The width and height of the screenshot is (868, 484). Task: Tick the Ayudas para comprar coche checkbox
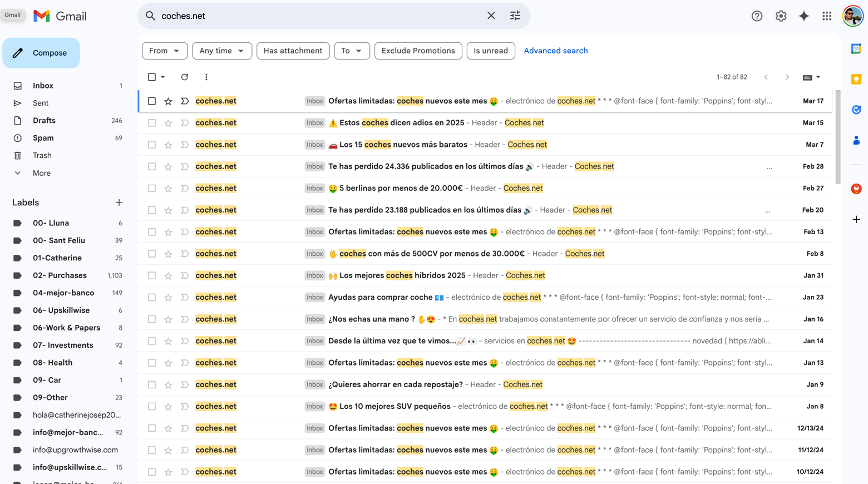coord(152,298)
